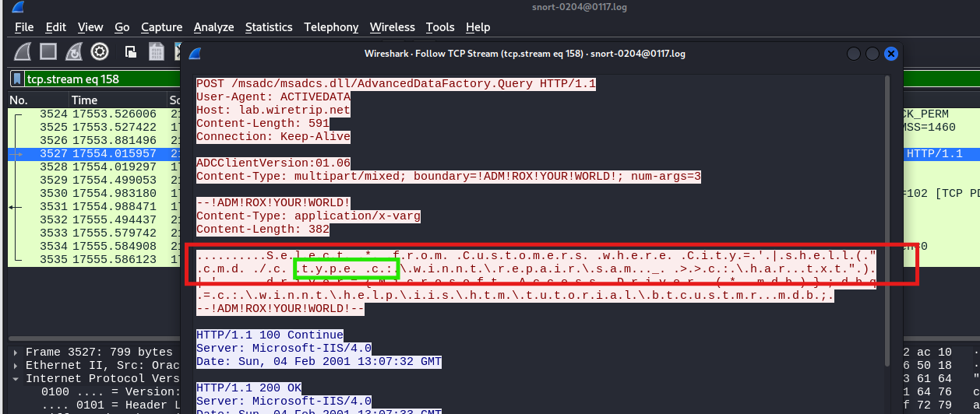Click the ADCClientVersion:01.06 line
The height and width of the screenshot is (414, 980).
[x=273, y=163]
